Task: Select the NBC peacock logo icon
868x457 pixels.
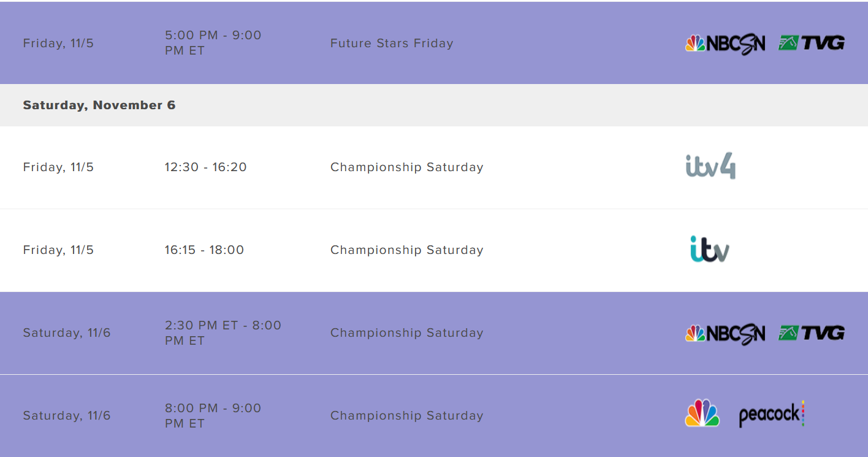Action: coord(702,413)
